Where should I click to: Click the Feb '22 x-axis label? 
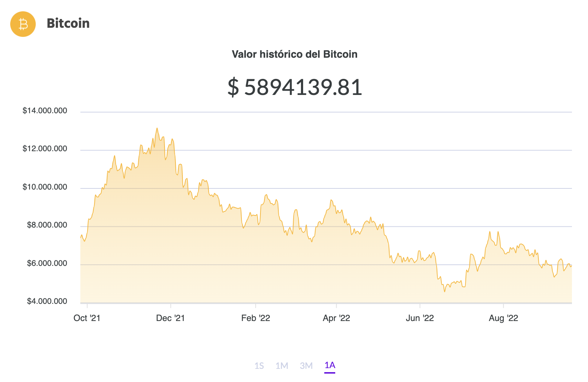click(x=255, y=318)
